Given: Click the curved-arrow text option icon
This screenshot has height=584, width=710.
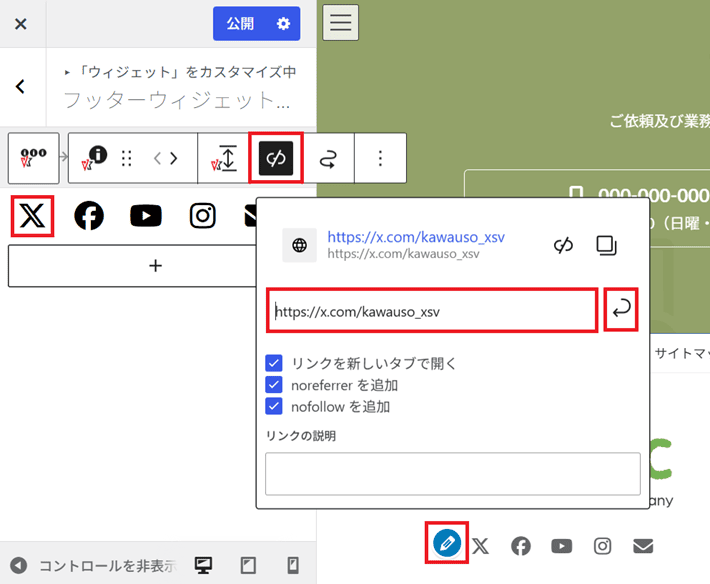Looking at the screenshot, I should click(328, 158).
